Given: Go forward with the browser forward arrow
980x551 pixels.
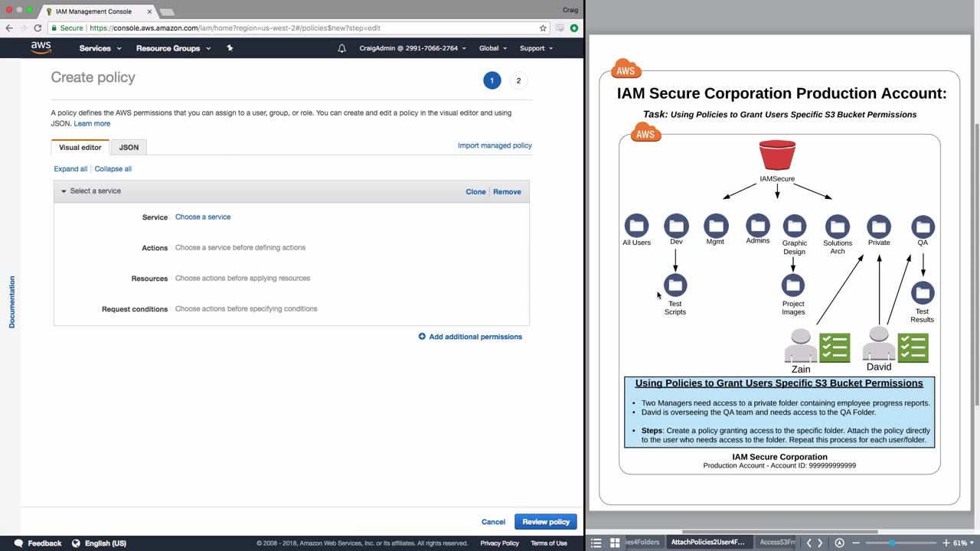Looking at the screenshot, I should pos(23,28).
